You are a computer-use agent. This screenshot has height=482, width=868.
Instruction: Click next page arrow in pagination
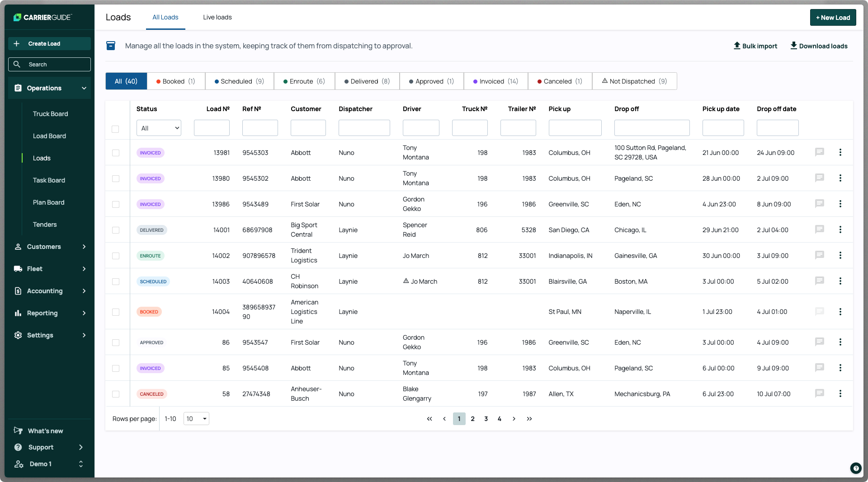point(514,419)
